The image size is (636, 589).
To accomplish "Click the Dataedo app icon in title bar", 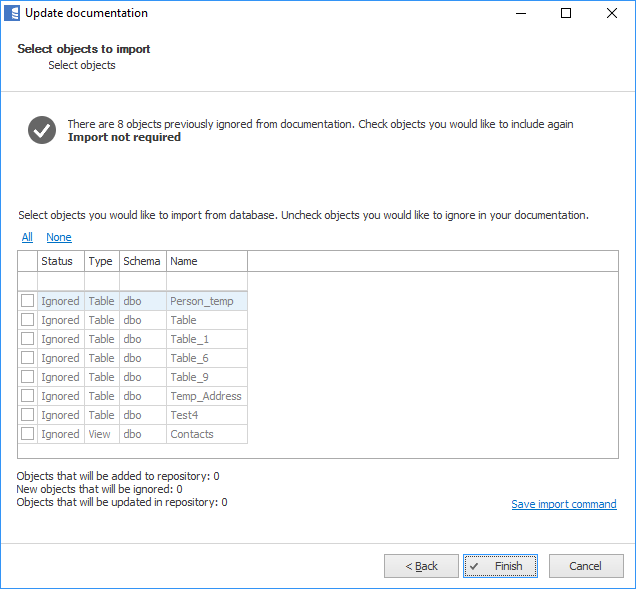I will pos(12,14).
